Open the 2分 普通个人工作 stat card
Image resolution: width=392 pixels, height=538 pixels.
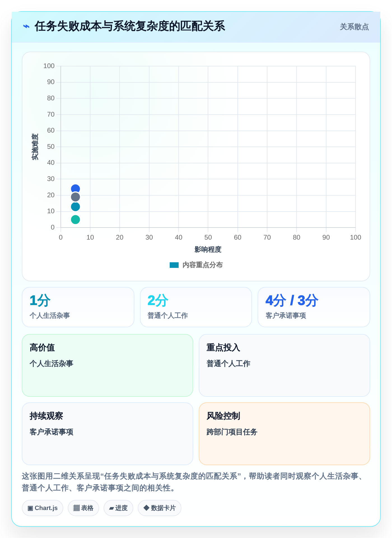click(196, 307)
